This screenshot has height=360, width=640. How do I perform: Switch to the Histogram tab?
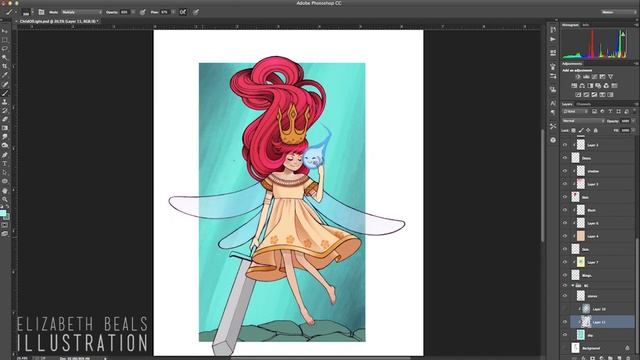pyautogui.click(x=570, y=25)
